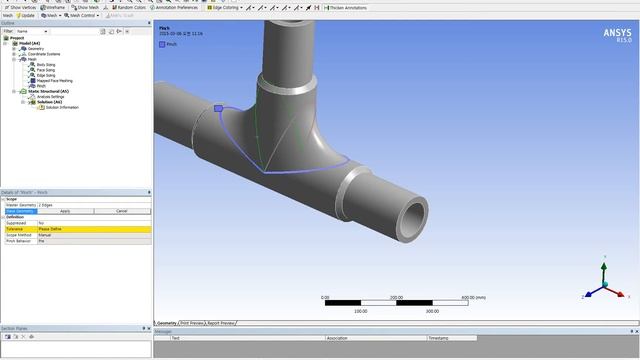Click the third edge connection icon after Edge Coloring
The width and height of the screenshot is (640, 360).
point(273,8)
